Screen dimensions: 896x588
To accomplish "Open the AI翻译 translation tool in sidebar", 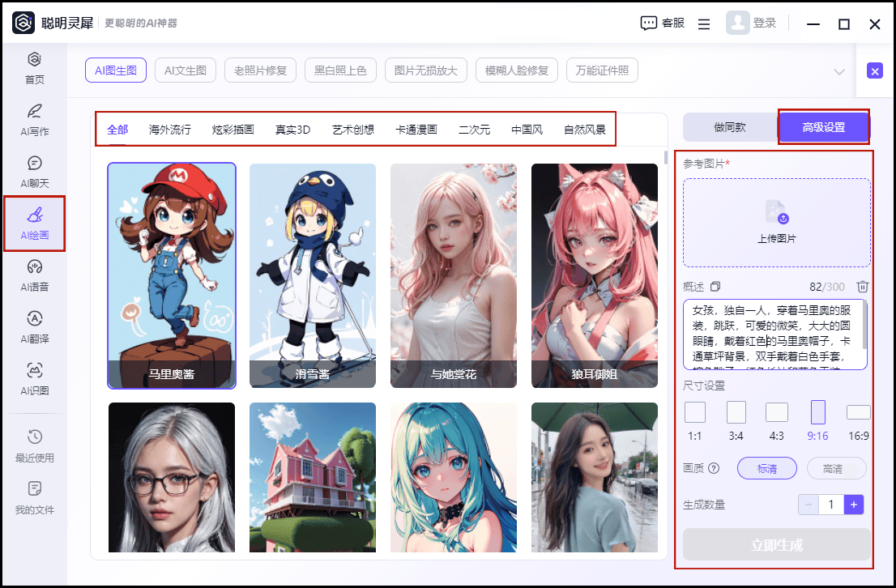I will (35, 326).
